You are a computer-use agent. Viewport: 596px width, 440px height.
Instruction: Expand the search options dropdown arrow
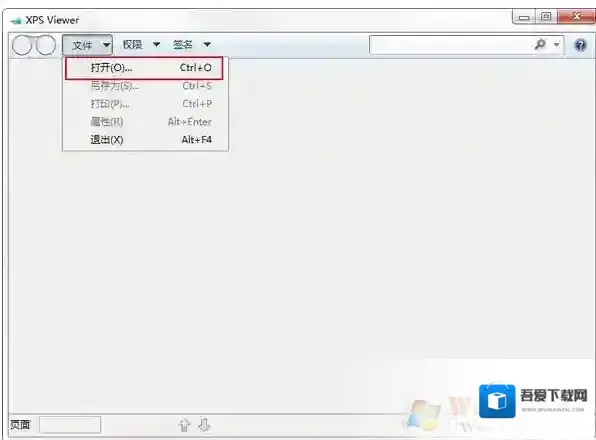556,45
